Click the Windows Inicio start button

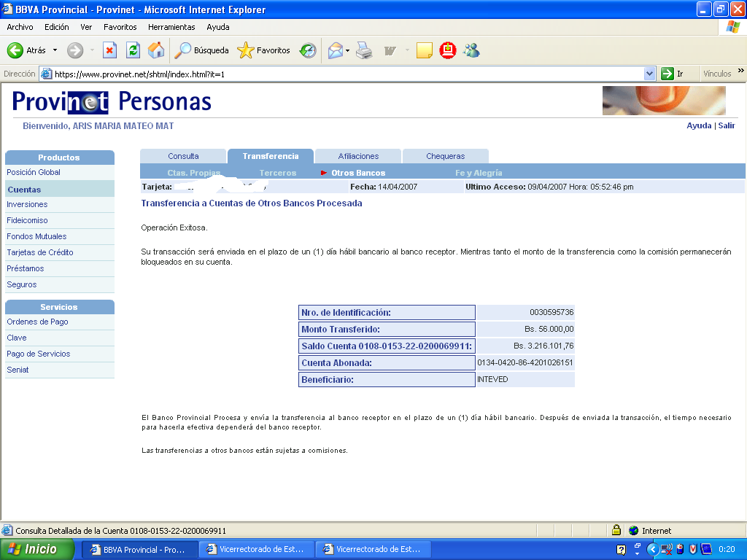pyautogui.click(x=37, y=550)
